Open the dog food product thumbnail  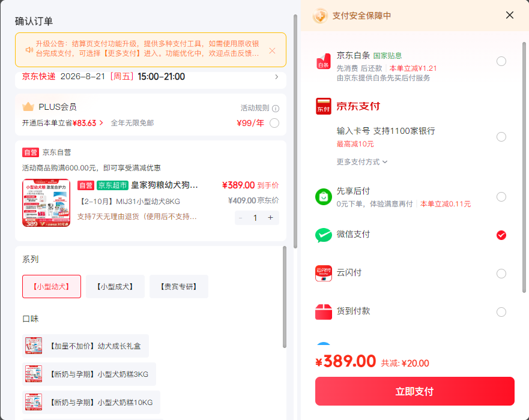46,203
